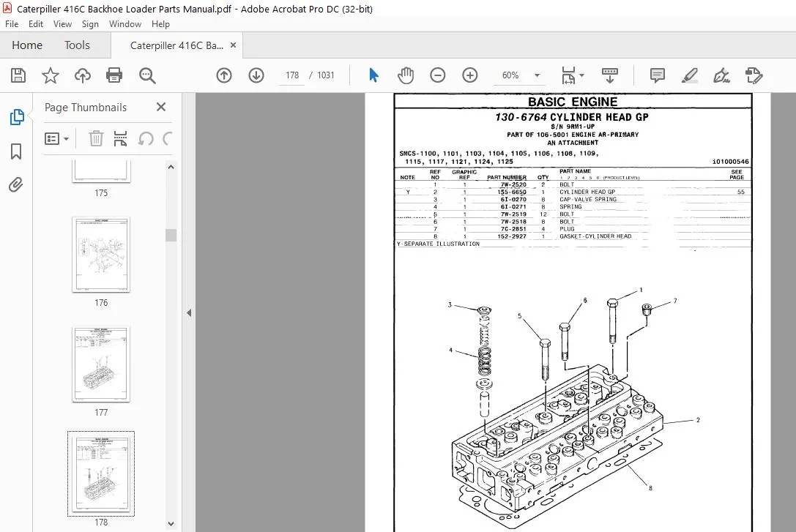Close the Caterpiller 416C document tab
The width and height of the screenshot is (796, 532).
point(233,45)
